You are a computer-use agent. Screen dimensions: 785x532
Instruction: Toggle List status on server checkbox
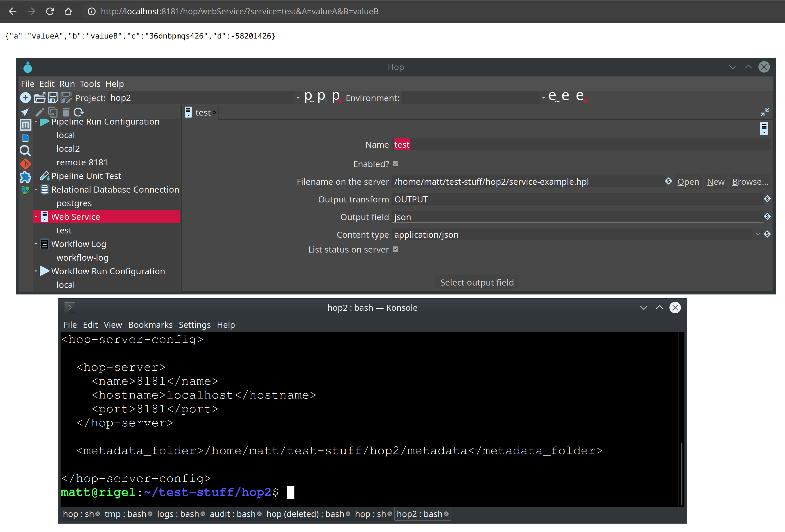(x=396, y=249)
